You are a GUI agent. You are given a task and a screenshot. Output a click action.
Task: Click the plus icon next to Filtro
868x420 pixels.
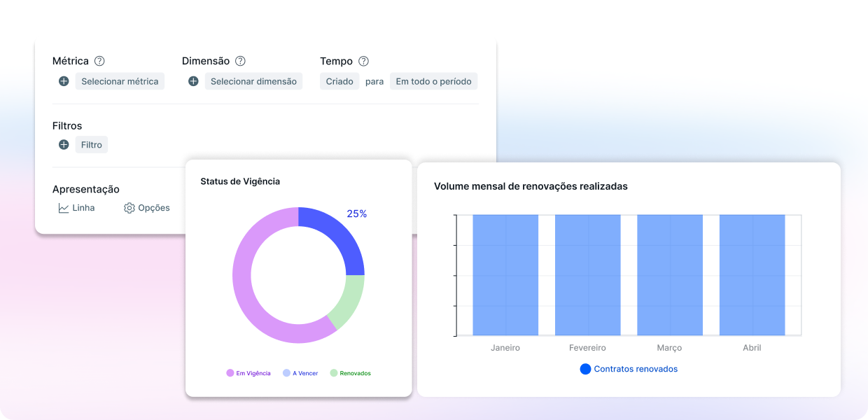(x=64, y=145)
